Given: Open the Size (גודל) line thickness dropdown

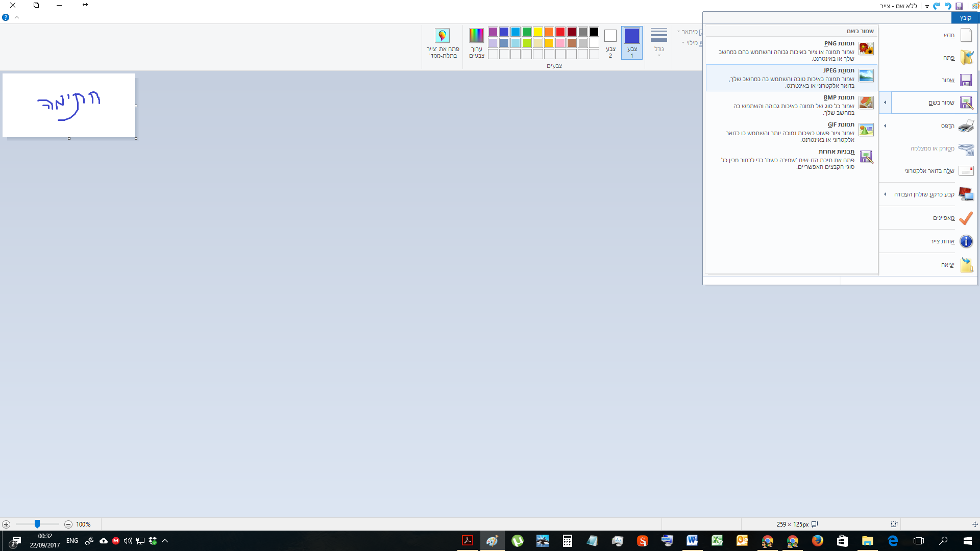Looking at the screenshot, I should coord(659,42).
